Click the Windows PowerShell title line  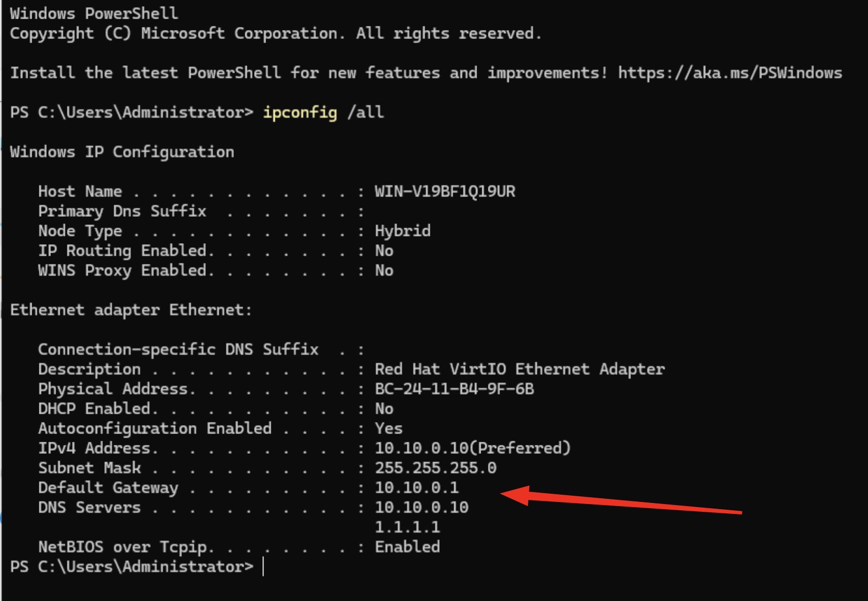[x=94, y=13]
